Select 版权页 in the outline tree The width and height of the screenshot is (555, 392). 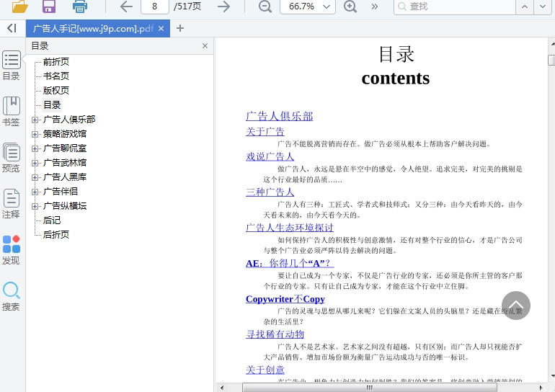click(x=56, y=91)
